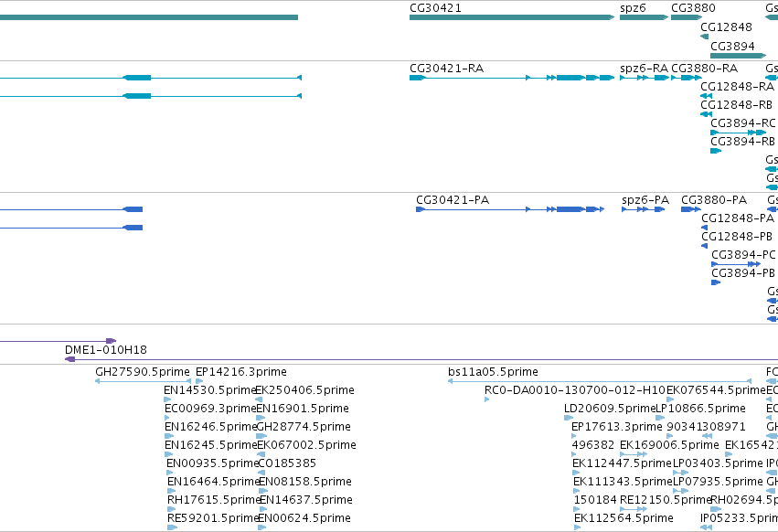Screen dimensions: 778x532
Task: Click the GH27590.5prime EST arrow
Action: point(143,381)
